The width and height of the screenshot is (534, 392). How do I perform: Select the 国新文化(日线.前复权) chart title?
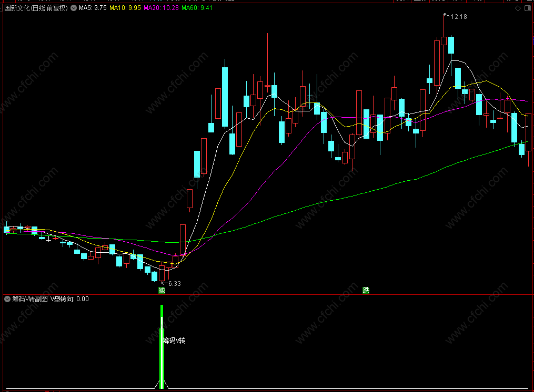click(36, 8)
